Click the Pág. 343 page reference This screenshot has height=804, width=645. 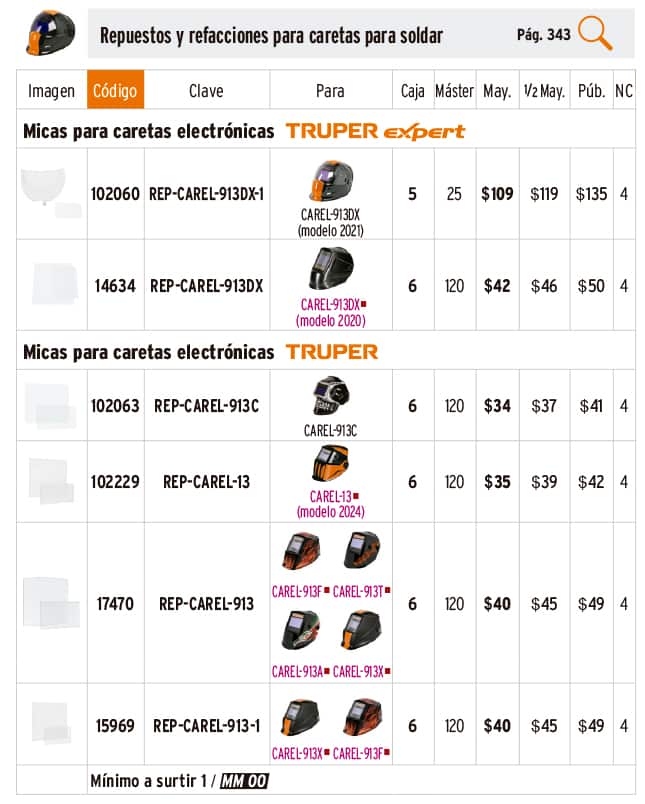tap(544, 35)
